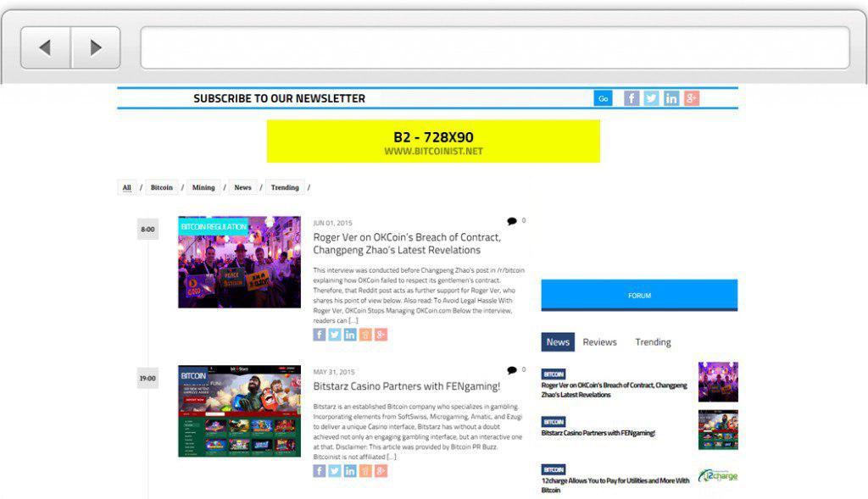
Task: Switch to the Trending sidebar tab
Action: click(x=653, y=342)
